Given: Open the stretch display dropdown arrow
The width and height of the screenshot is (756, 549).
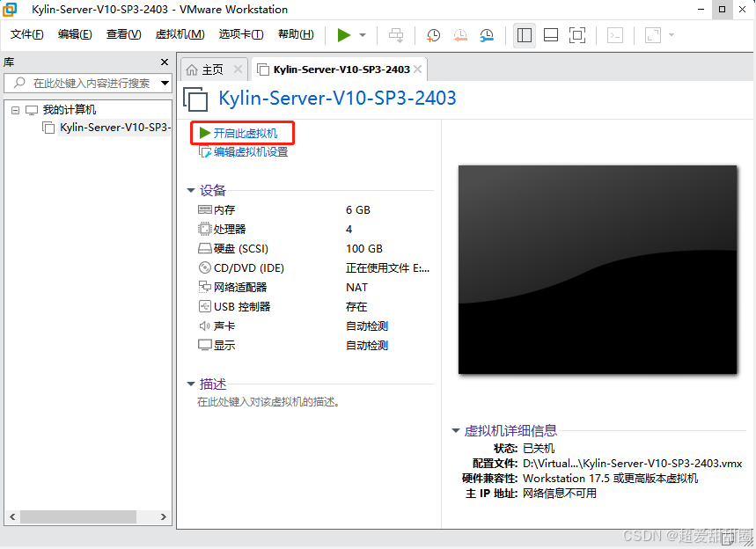Looking at the screenshot, I should click(672, 35).
